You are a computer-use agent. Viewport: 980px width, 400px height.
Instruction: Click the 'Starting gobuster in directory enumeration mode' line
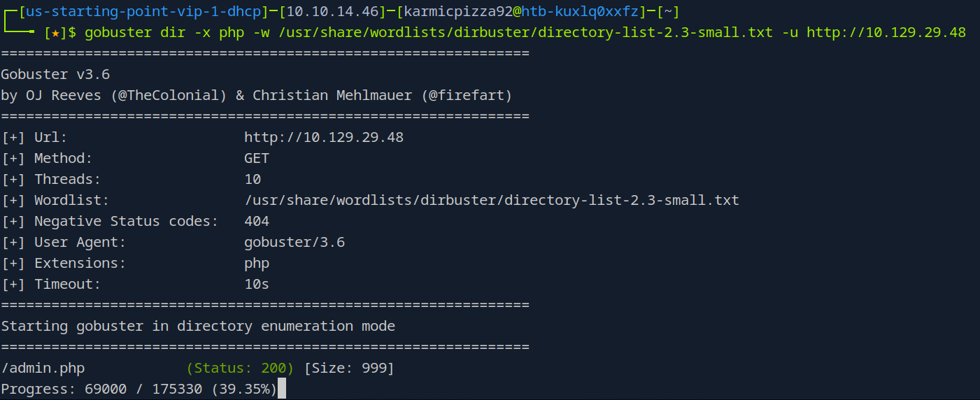198,326
